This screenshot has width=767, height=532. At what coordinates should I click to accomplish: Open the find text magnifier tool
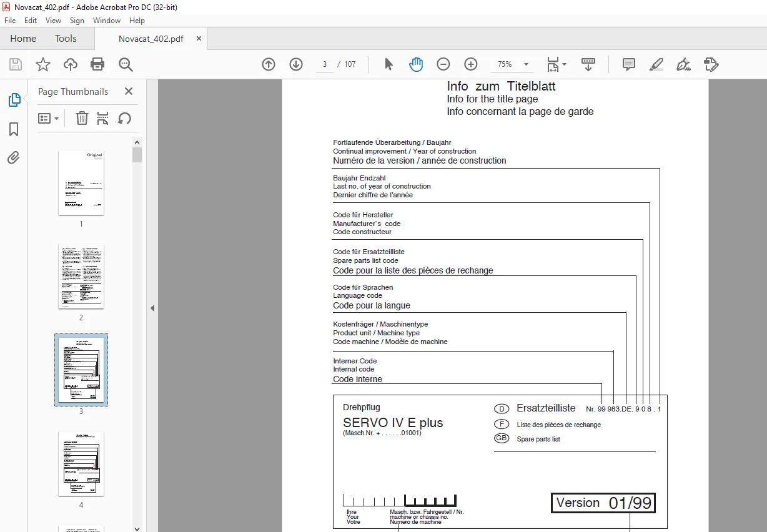pyautogui.click(x=126, y=64)
